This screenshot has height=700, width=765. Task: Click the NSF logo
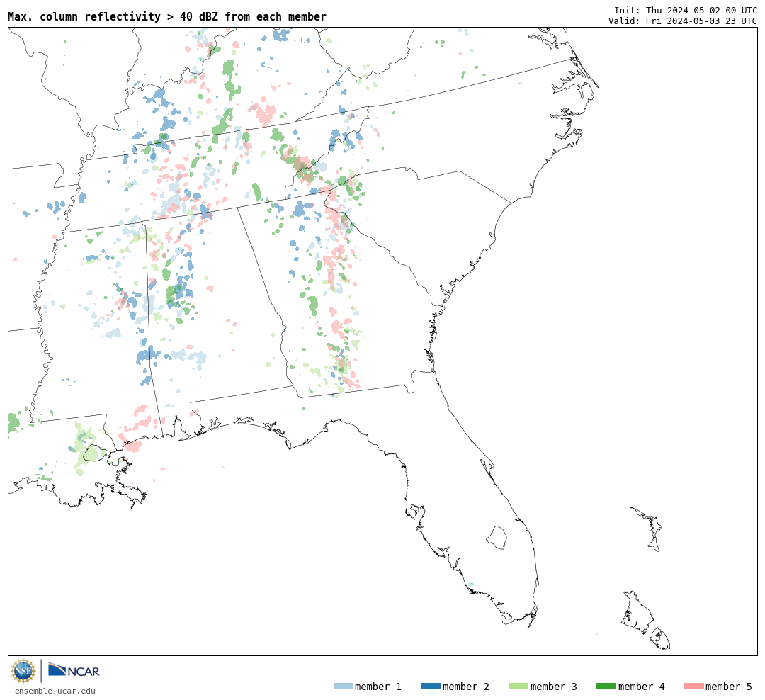coord(23,671)
